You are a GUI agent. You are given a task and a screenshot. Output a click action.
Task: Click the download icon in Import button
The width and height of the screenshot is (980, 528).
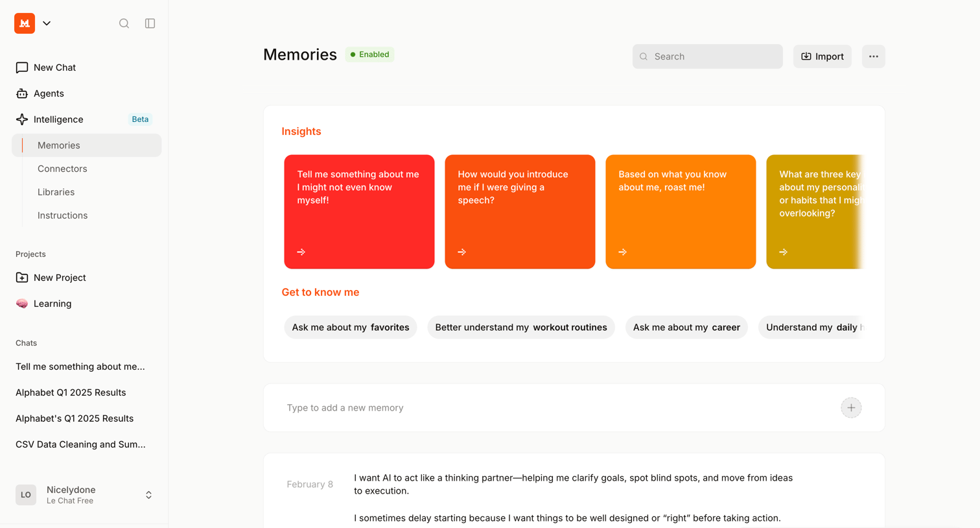tap(806, 56)
